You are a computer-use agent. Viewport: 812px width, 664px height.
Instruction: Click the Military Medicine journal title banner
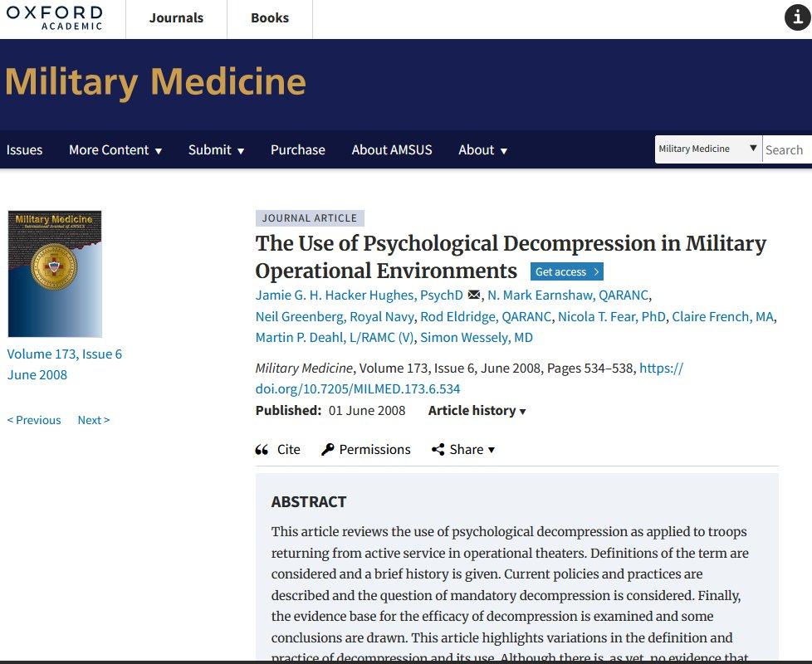(x=155, y=82)
